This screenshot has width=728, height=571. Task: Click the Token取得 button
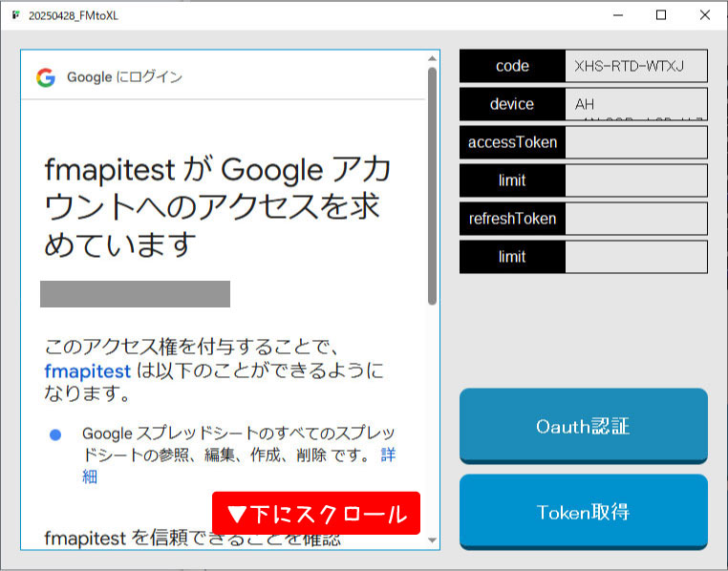584,512
